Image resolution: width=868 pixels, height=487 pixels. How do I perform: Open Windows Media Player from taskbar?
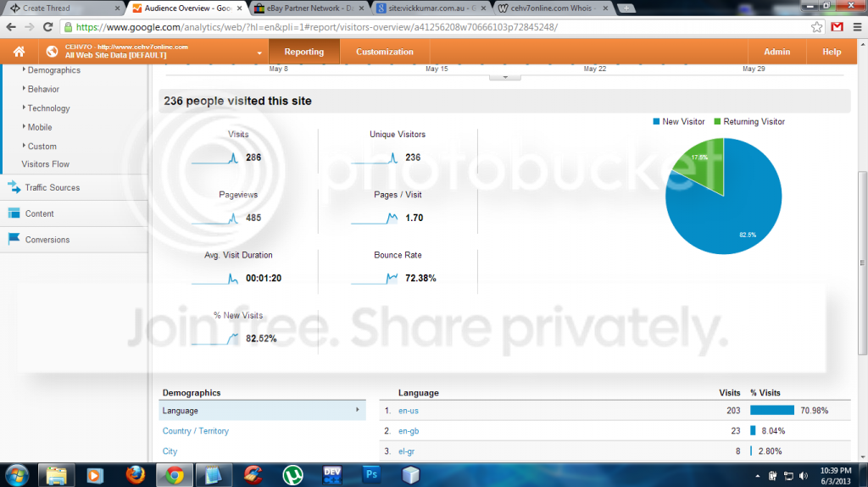[95, 475]
